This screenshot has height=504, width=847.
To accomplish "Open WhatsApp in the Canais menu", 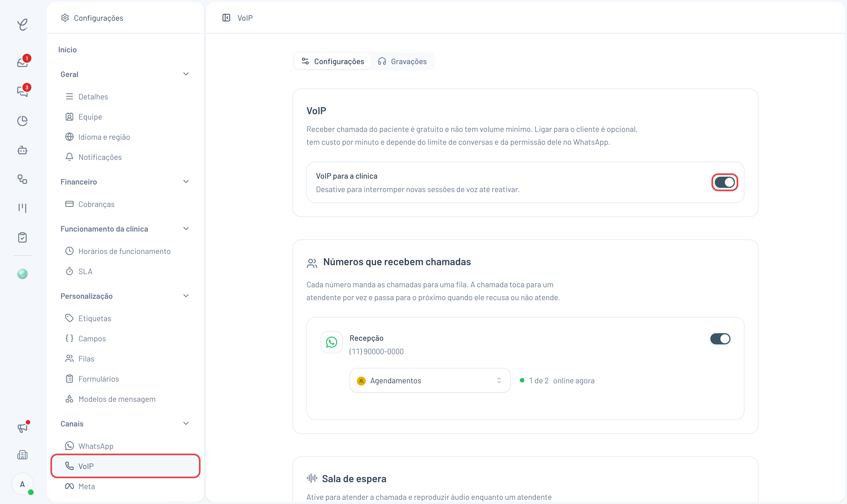I will (125, 446).
